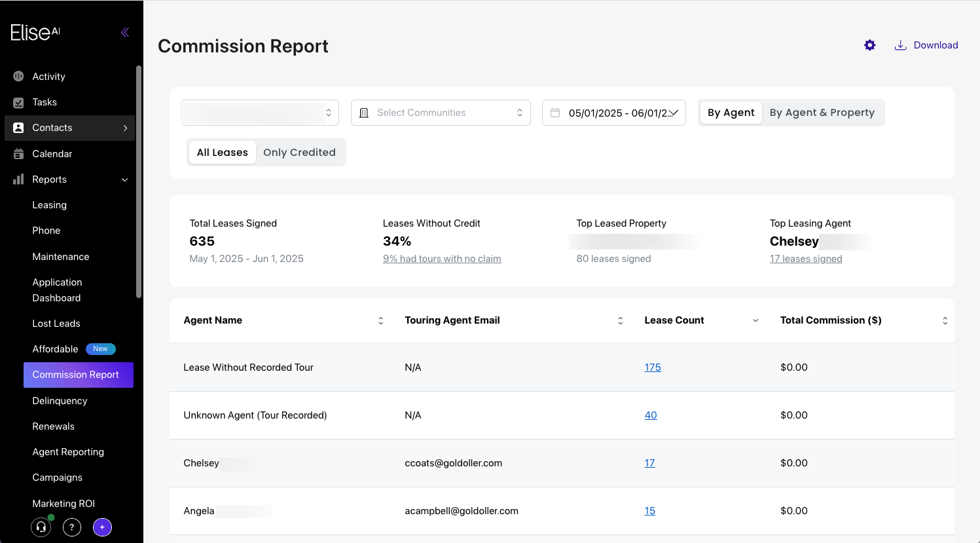Toggle Lease Count sort chevron
This screenshot has height=543, width=980.
(755, 320)
